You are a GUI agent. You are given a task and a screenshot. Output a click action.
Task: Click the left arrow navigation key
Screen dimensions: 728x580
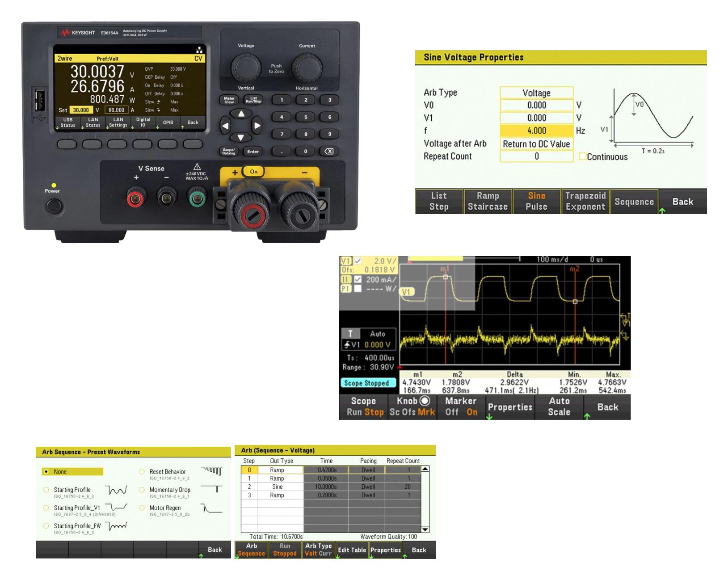(x=225, y=126)
